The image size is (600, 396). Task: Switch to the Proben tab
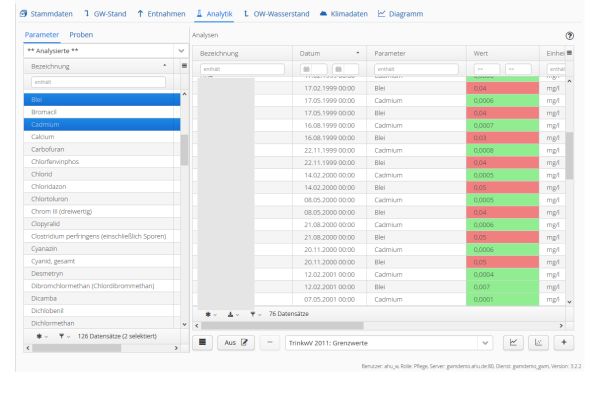coord(81,35)
